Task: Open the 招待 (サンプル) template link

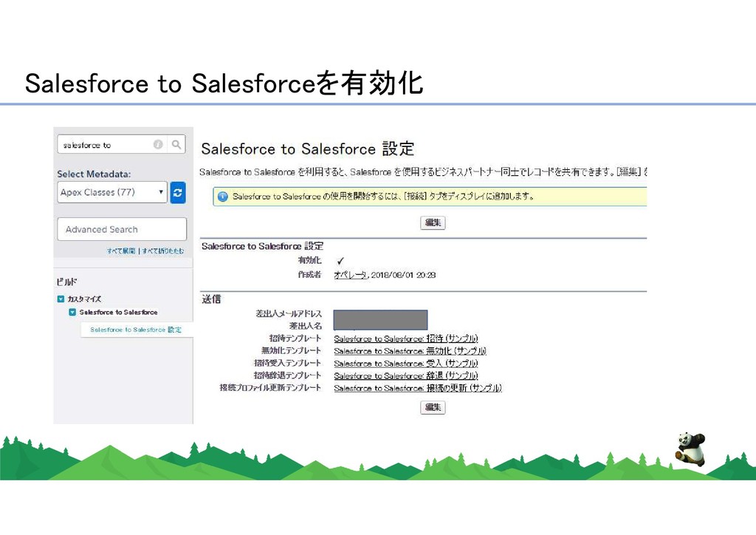Action: [406, 338]
